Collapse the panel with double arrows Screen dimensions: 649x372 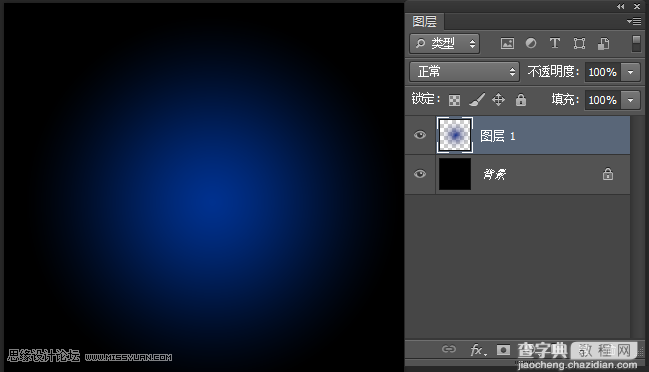620,6
